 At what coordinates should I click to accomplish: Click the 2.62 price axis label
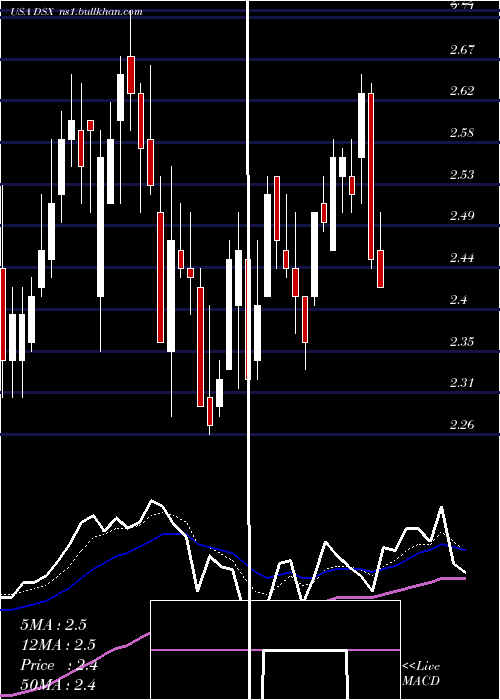462,91
